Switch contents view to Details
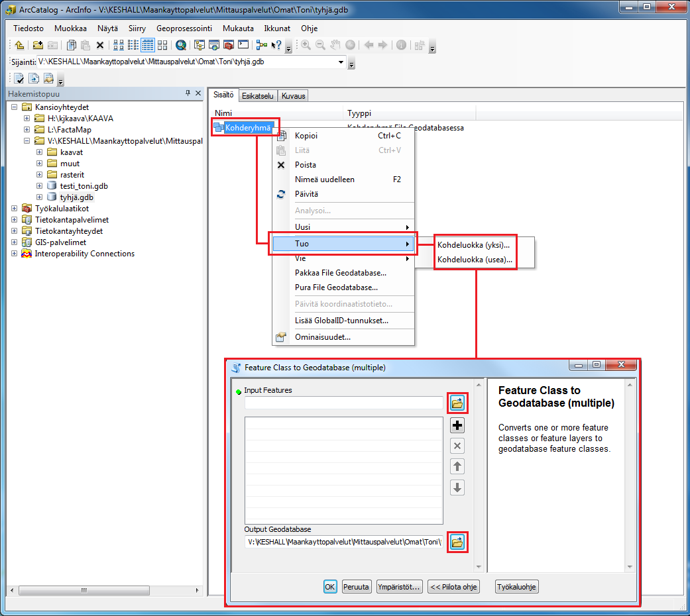Image resolution: width=690 pixels, height=616 pixels. (x=147, y=45)
